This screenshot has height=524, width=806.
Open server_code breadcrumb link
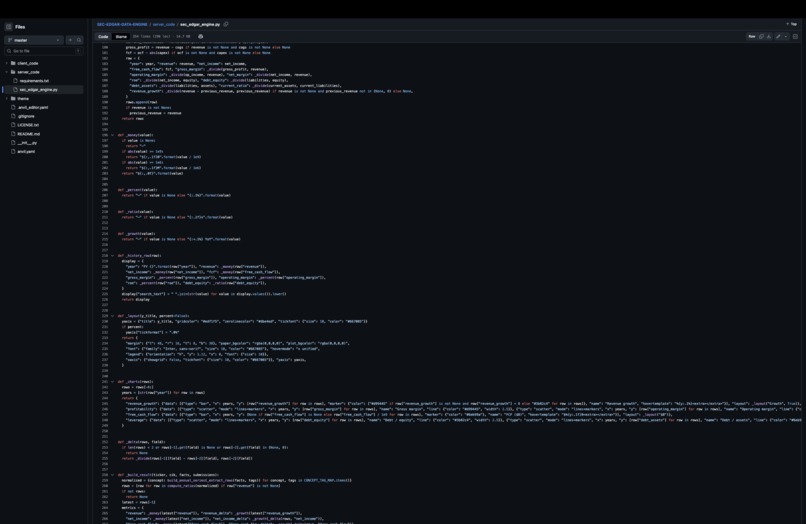click(163, 24)
